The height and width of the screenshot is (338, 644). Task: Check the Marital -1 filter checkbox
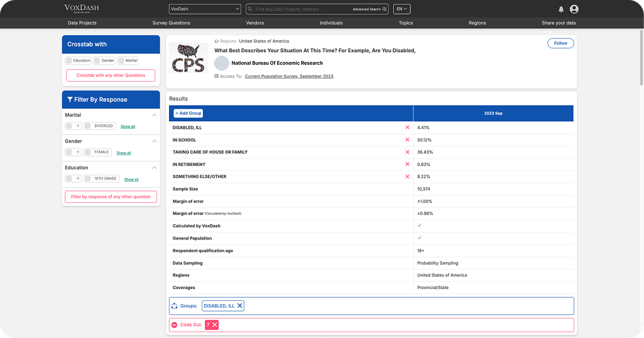[69, 126]
